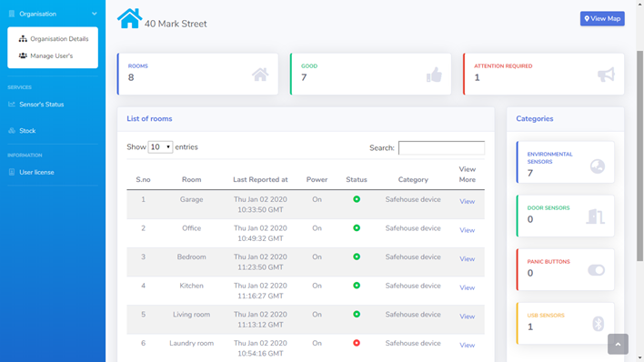Sort table by Power column header
644x362 pixels.
point(317,179)
